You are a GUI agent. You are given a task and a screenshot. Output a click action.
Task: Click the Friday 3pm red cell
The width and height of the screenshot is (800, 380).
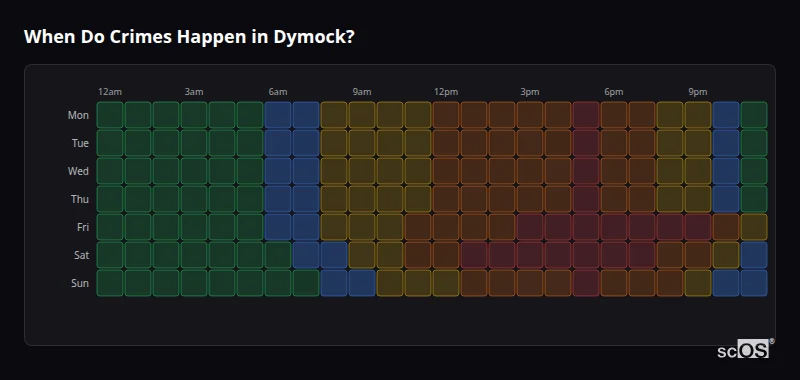(x=530, y=227)
